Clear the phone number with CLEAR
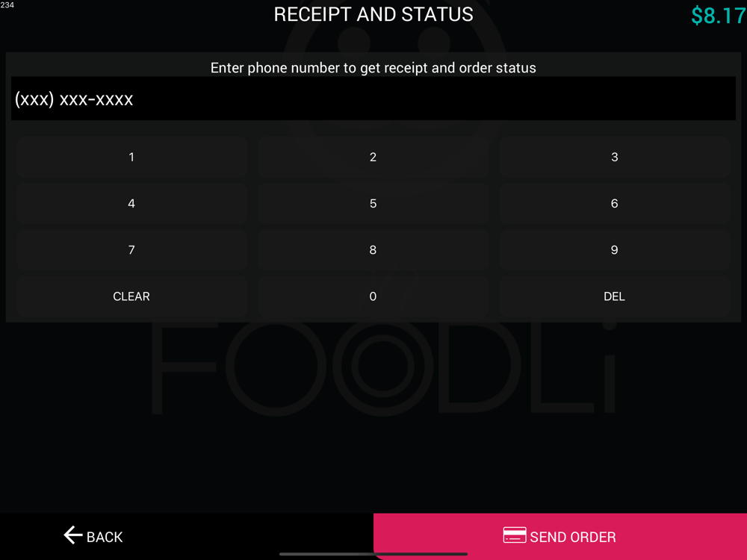 click(x=131, y=296)
